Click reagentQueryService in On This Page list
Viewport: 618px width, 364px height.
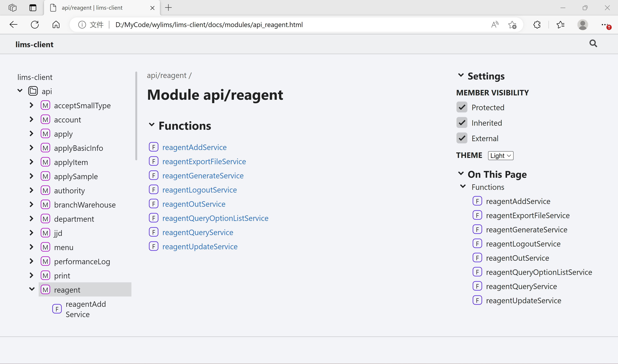click(521, 286)
